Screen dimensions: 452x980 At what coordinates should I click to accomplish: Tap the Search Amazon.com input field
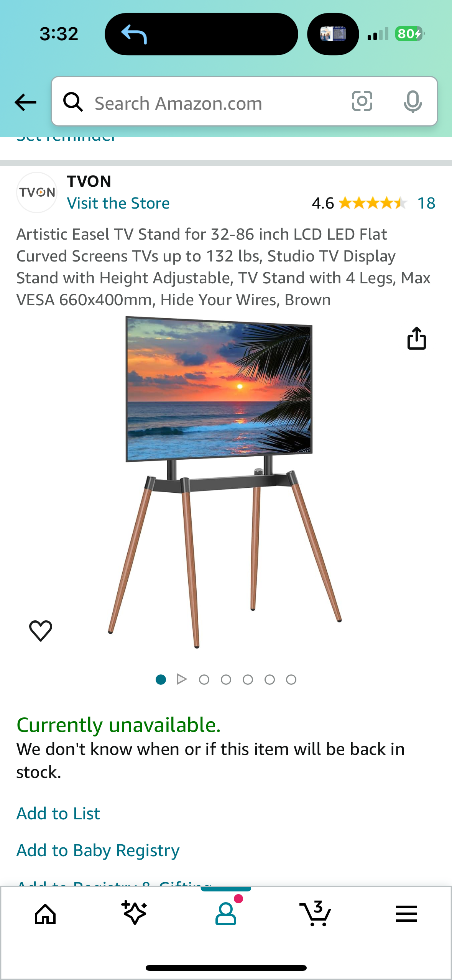click(245, 102)
